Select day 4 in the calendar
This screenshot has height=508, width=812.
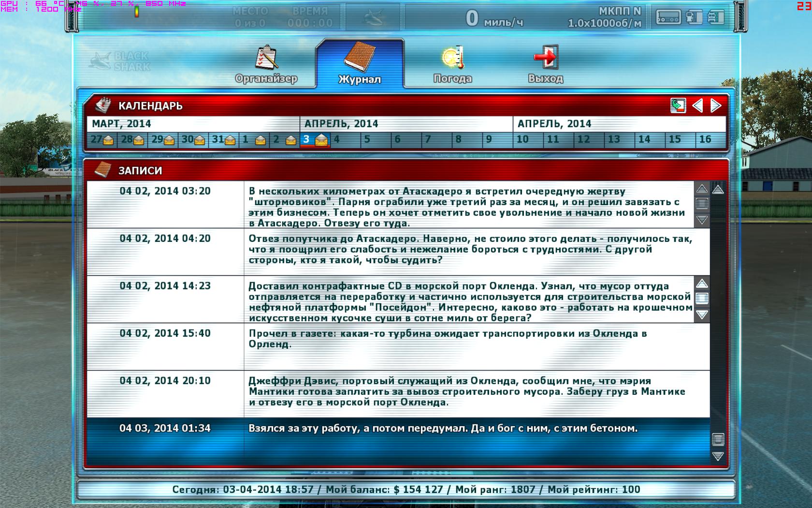coord(346,139)
